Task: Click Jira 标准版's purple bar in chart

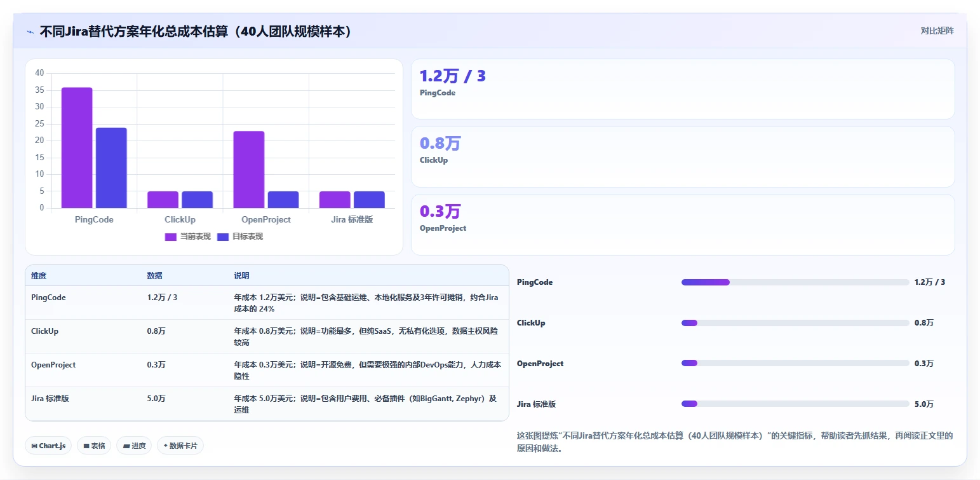Action: 335,200
